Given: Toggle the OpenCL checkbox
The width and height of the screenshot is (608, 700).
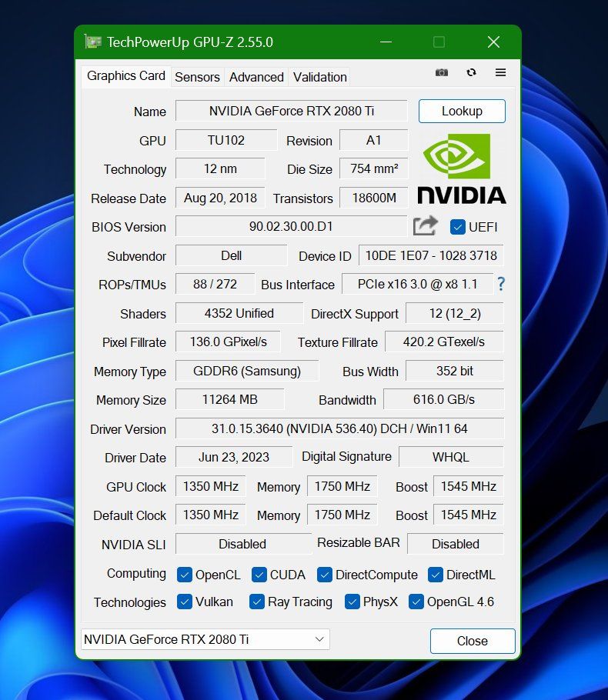Looking at the screenshot, I should point(185,575).
